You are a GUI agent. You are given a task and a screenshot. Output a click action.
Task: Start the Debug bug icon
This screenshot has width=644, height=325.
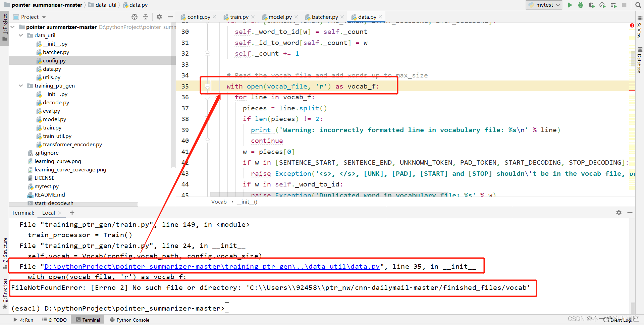pyautogui.click(x=581, y=5)
